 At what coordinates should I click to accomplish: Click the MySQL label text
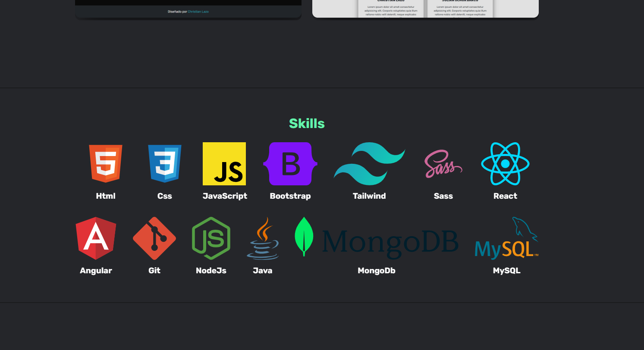tap(506, 271)
